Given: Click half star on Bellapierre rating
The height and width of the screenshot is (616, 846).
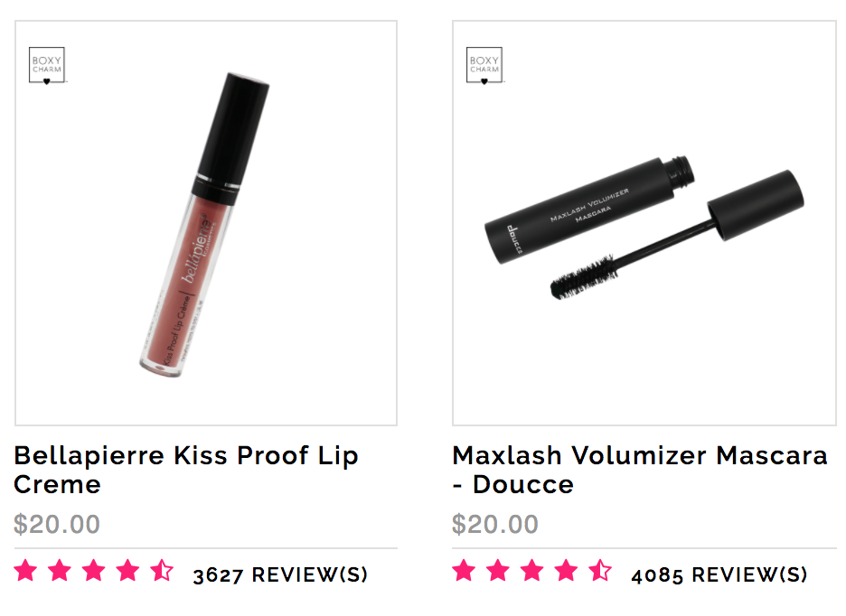Looking at the screenshot, I should point(162,570).
